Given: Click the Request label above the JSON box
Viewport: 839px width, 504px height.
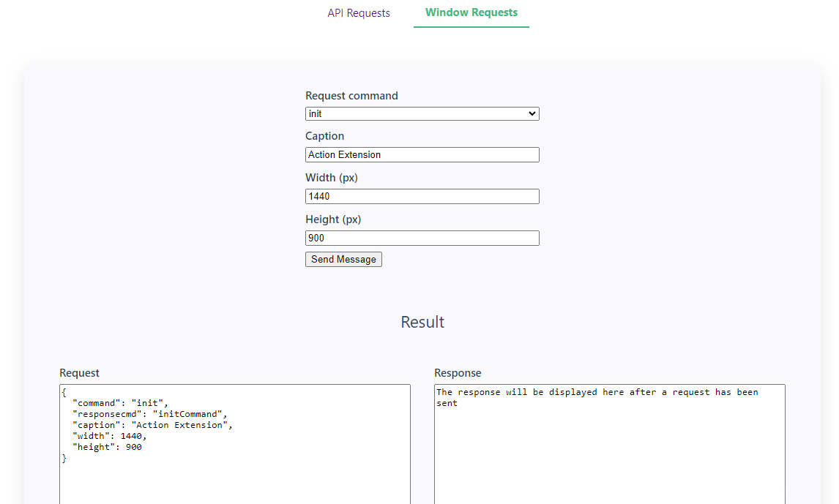Looking at the screenshot, I should coord(79,373).
